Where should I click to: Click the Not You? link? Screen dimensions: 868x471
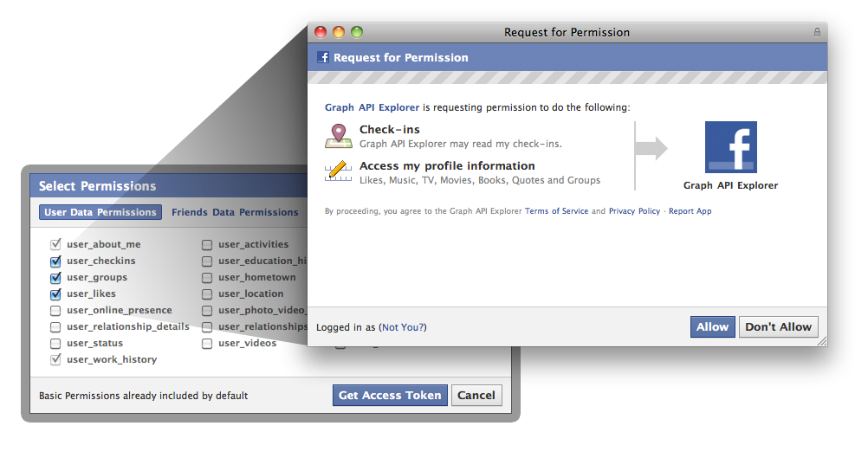point(403,327)
